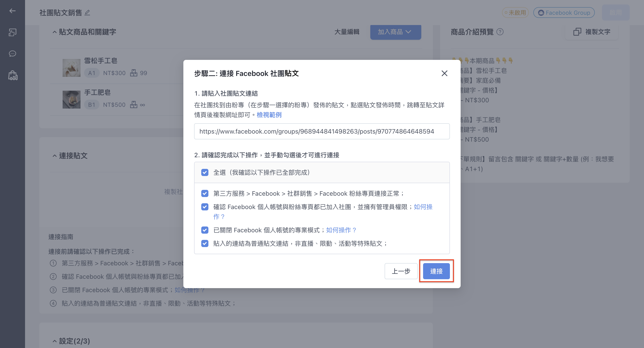Open 如何操作 link for 管理員權限
The width and height of the screenshot is (644, 348).
[423, 207]
